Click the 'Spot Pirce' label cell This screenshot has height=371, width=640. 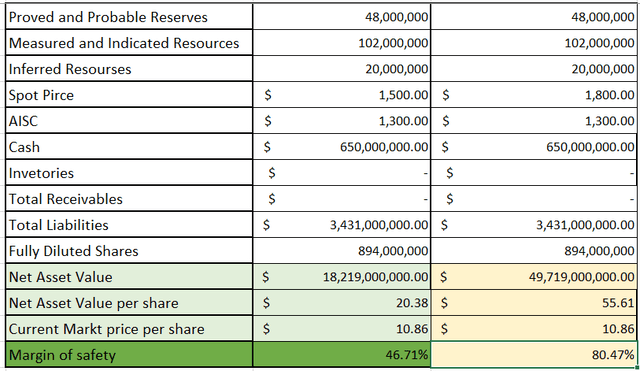click(129, 95)
